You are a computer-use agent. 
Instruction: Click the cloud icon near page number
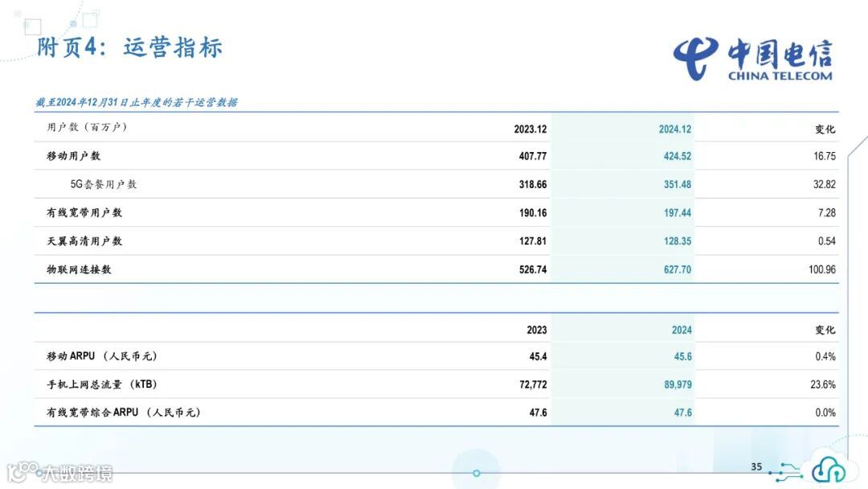point(829,471)
